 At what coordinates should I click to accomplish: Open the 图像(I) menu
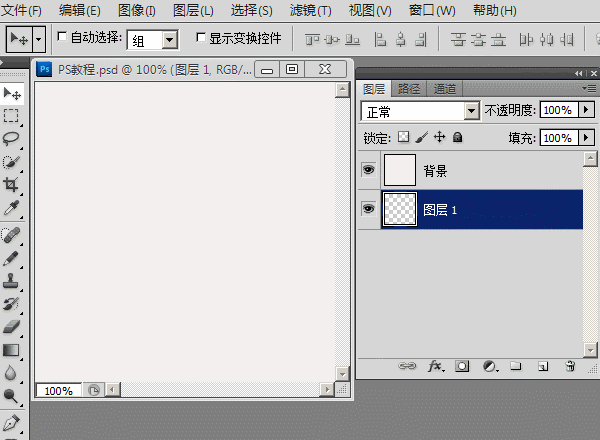click(x=137, y=10)
